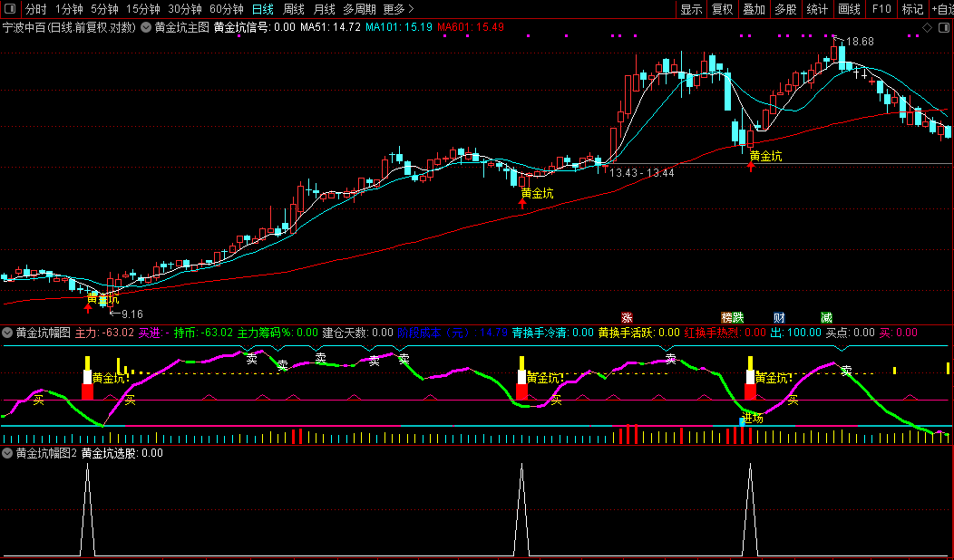Image resolution: width=954 pixels, height=560 pixels.
Task: Open the 多周期 multi-period view
Action: pos(360,9)
